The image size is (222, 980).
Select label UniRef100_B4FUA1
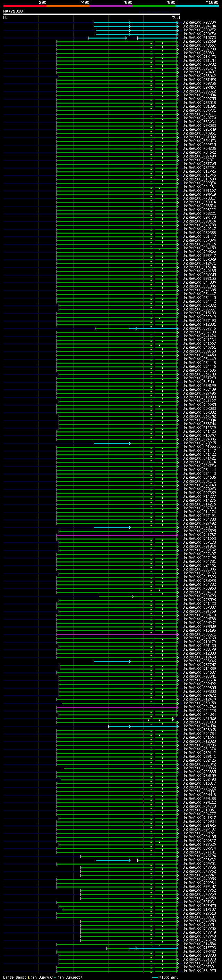coord(199,382)
